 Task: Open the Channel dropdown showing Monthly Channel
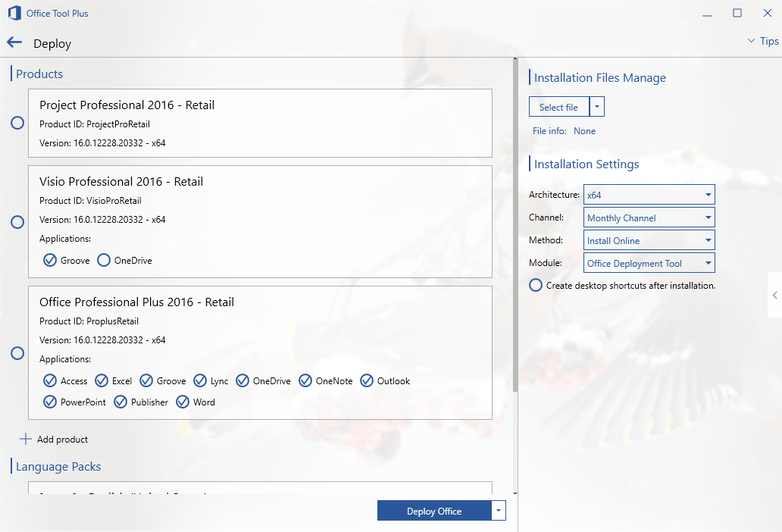click(649, 217)
